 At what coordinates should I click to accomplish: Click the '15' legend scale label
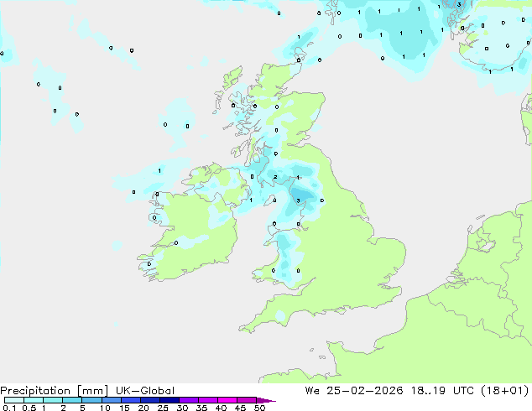124,408
